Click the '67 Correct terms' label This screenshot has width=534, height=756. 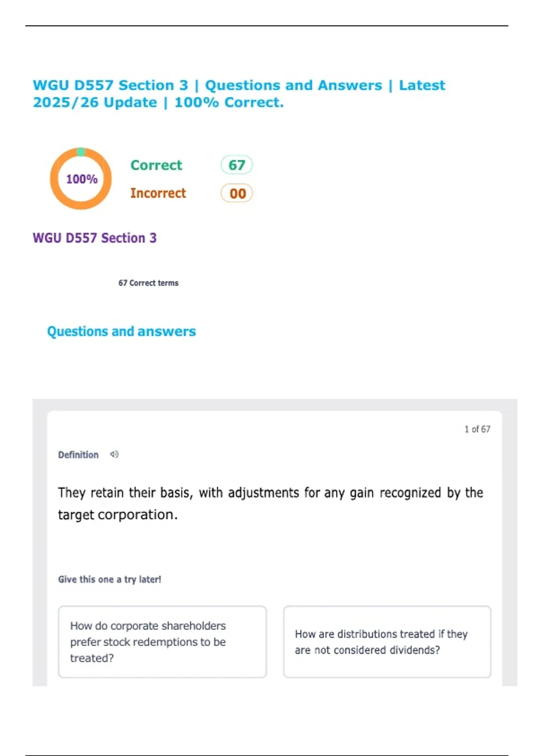148,283
